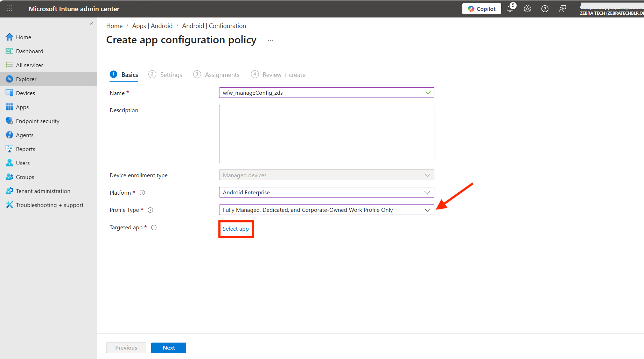Switch to Review + create tab

tap(278, 75)
